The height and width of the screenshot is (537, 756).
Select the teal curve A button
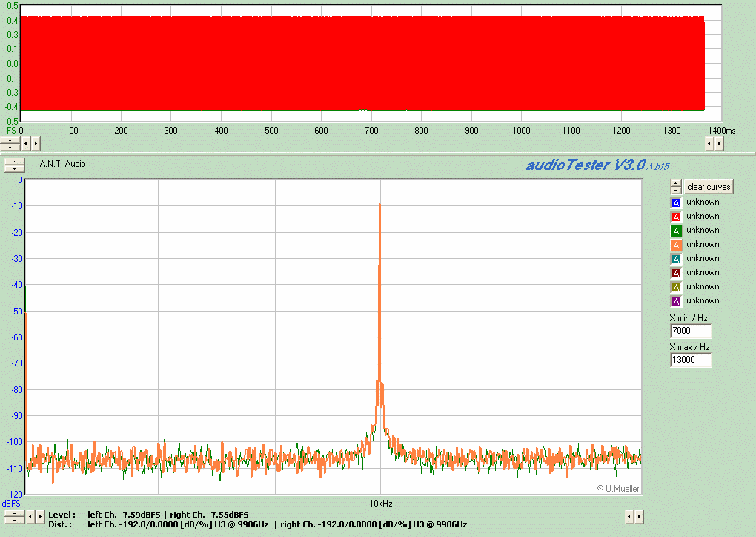point(675,259)
